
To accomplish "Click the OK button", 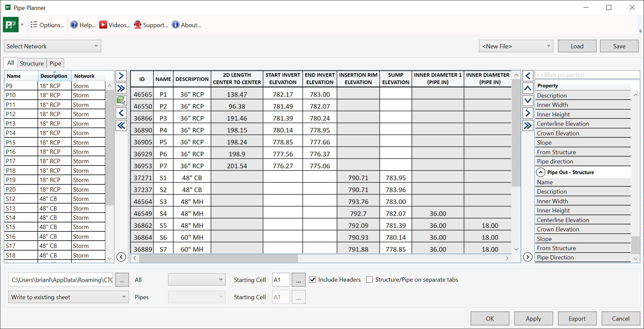I will (490, 318).
